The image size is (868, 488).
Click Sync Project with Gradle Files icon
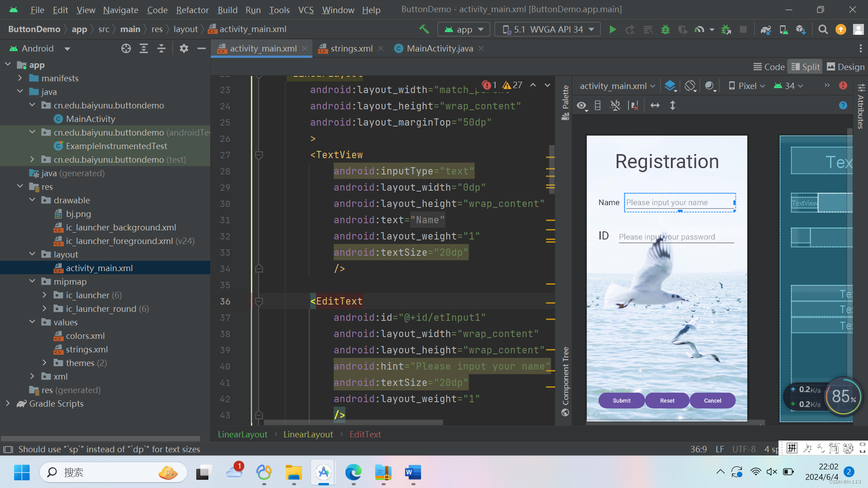click(765, 30)
